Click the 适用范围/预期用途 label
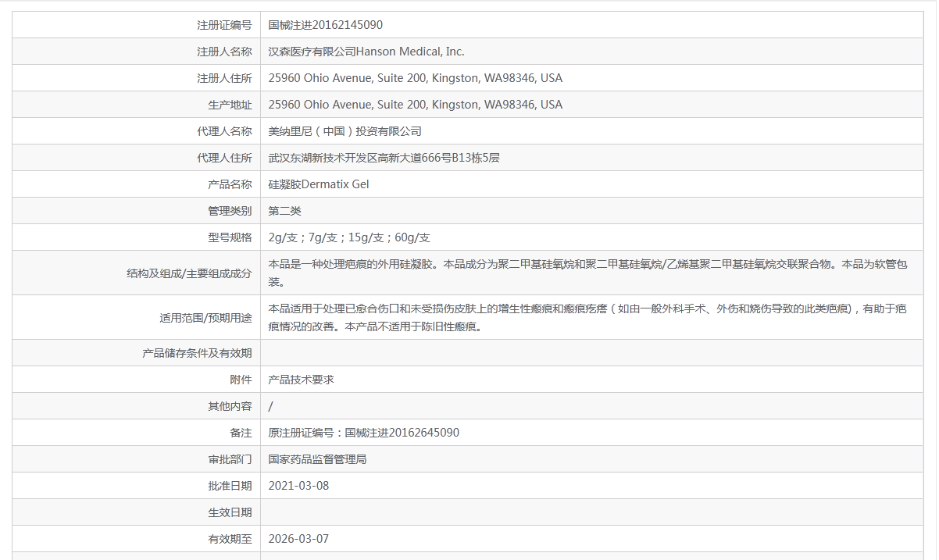939x560 pixels. click(x=206, y=317)
